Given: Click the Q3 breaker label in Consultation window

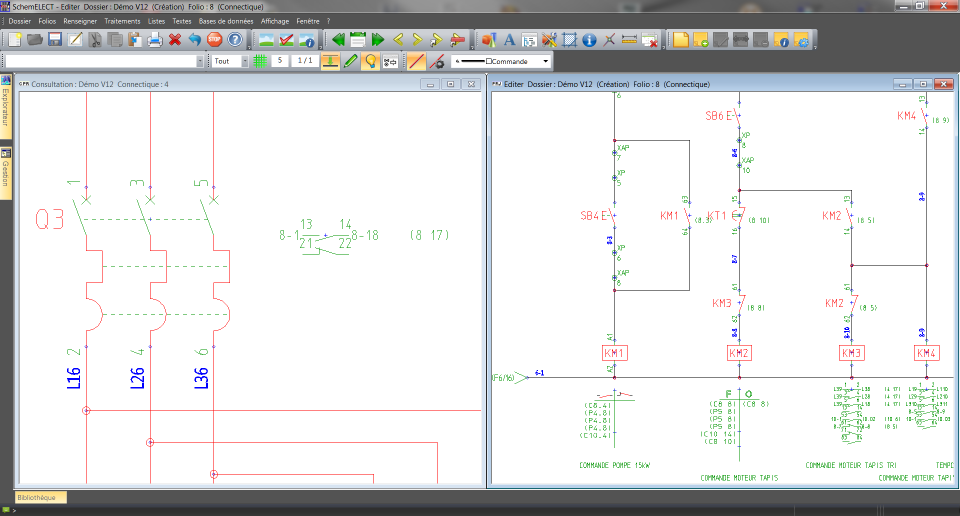Looking at the screenshot, I should pyautogui.click(x=50, y=219).
